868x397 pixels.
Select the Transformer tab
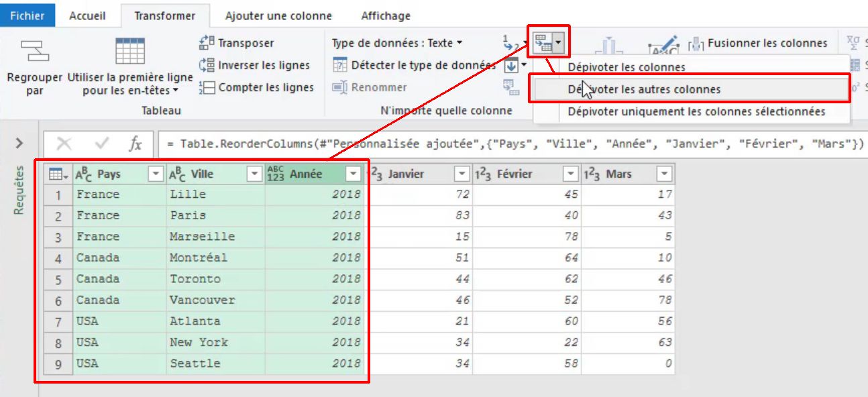[165, 15]
